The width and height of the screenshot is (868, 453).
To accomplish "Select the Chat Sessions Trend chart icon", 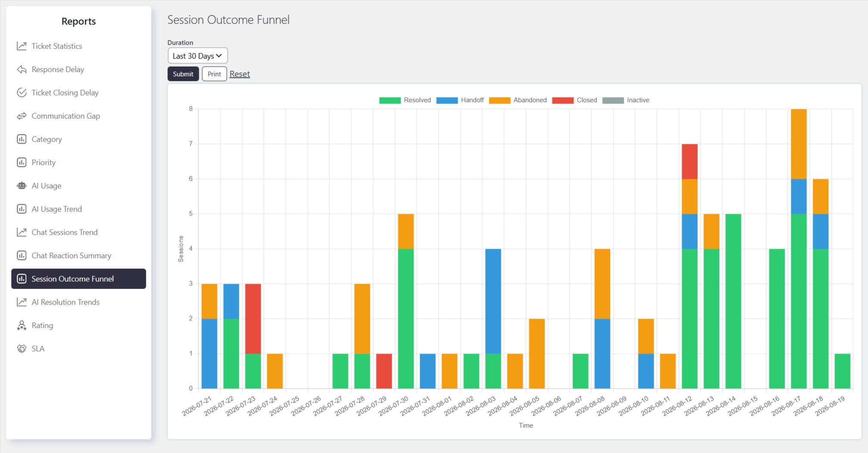I will (x=22, y=232).
